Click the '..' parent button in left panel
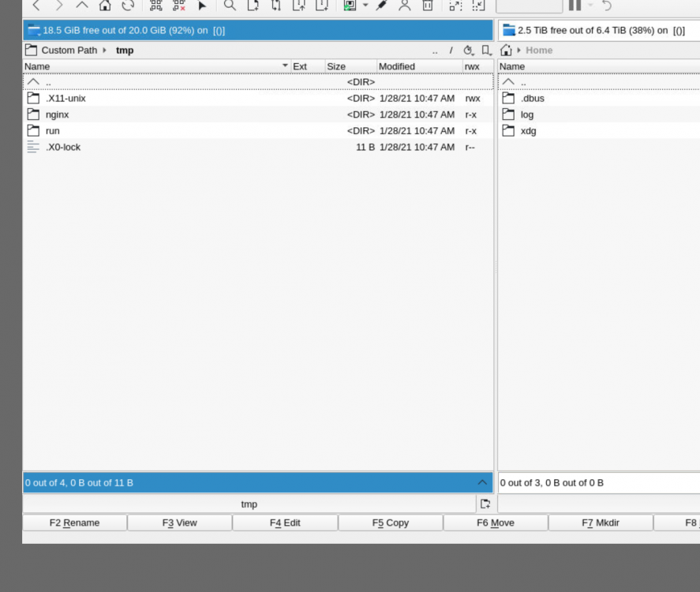700x592 pixels. [x=435, y=51]
